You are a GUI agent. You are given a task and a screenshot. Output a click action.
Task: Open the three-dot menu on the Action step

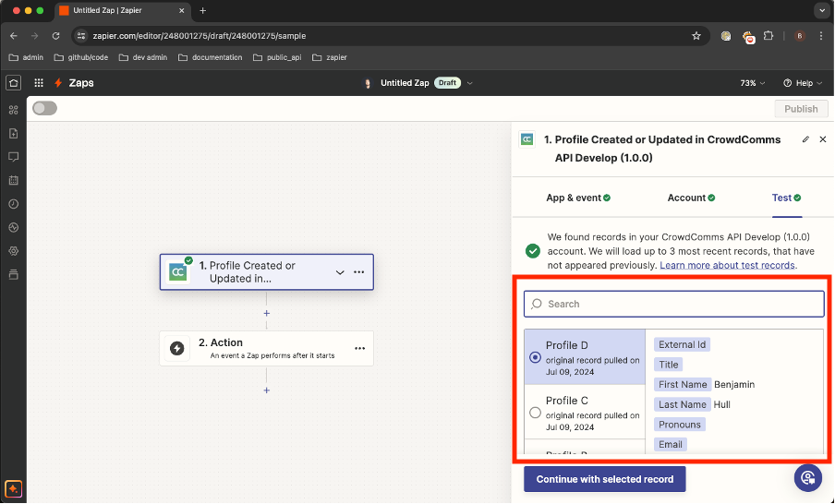pos(359,348)
